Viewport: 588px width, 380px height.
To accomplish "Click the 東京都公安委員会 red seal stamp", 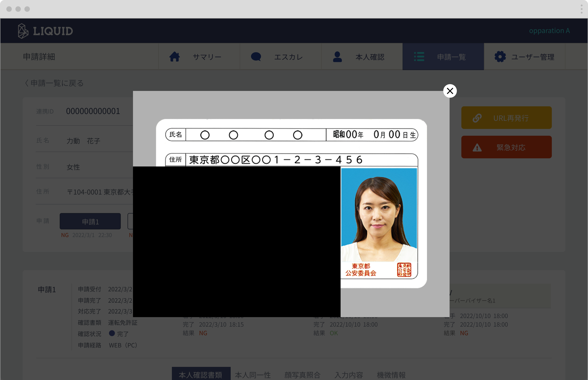I will point(404,269).
